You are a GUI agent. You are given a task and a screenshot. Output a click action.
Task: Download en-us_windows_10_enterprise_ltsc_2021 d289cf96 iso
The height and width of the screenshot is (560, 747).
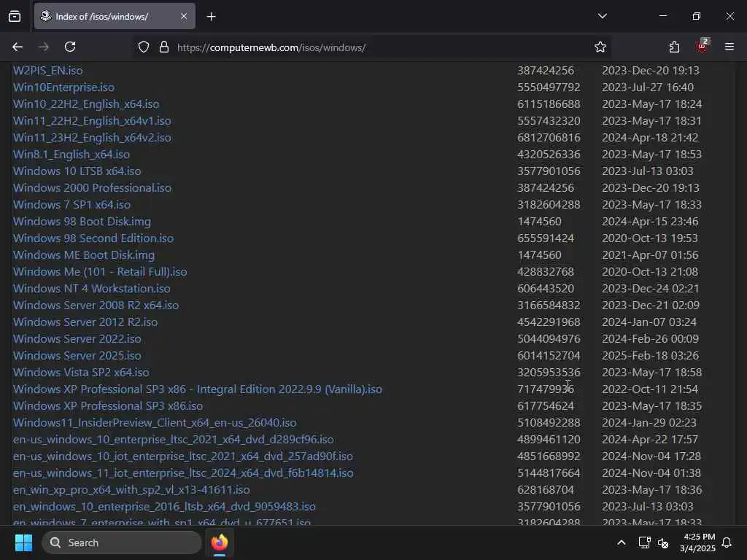(174, 439)
